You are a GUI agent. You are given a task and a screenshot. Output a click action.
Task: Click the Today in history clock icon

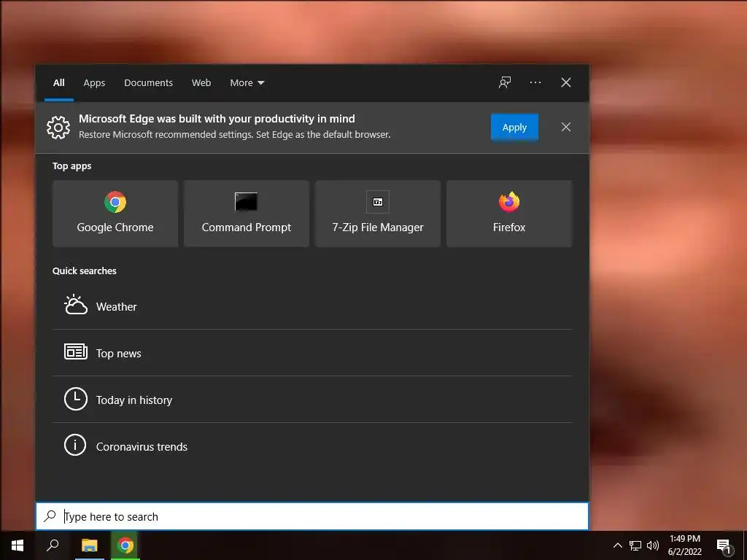[76, 399]
